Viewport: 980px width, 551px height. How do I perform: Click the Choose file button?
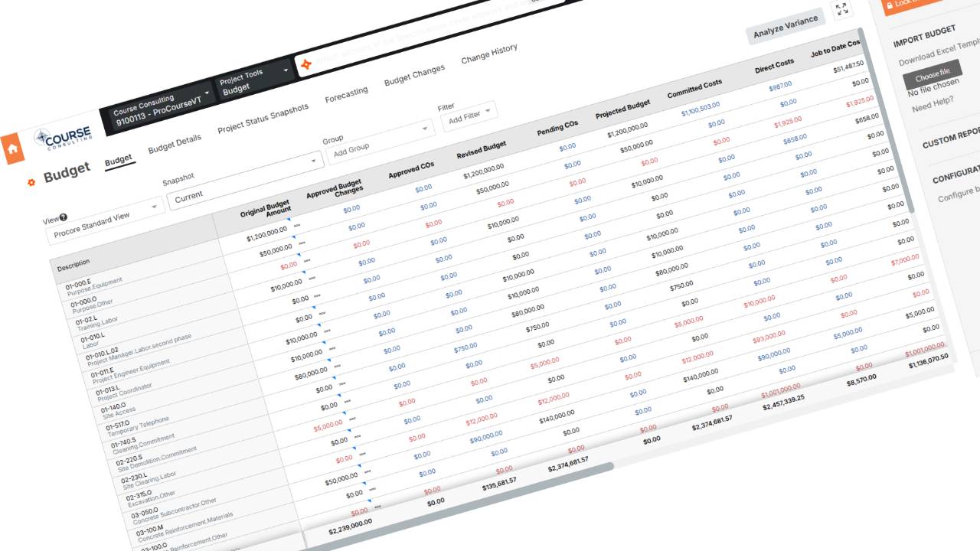(x=933, y=75)
